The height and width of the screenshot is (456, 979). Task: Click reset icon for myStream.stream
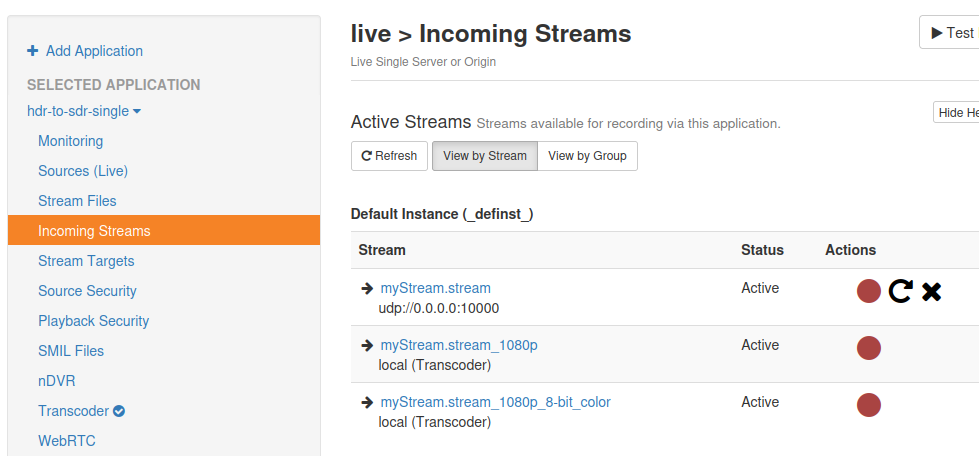pos(900,291)
